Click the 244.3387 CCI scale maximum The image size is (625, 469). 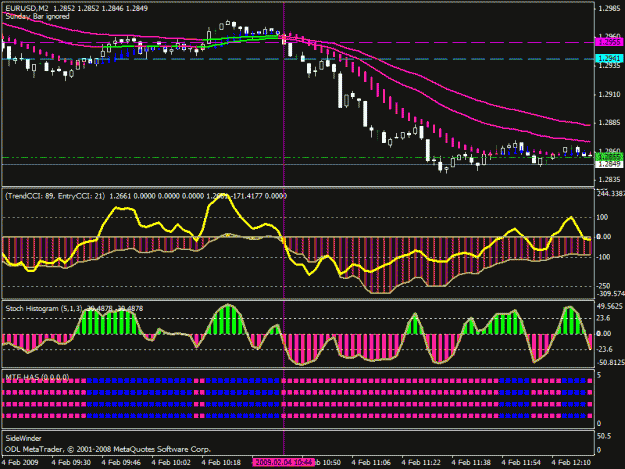(x=611, y=194)
